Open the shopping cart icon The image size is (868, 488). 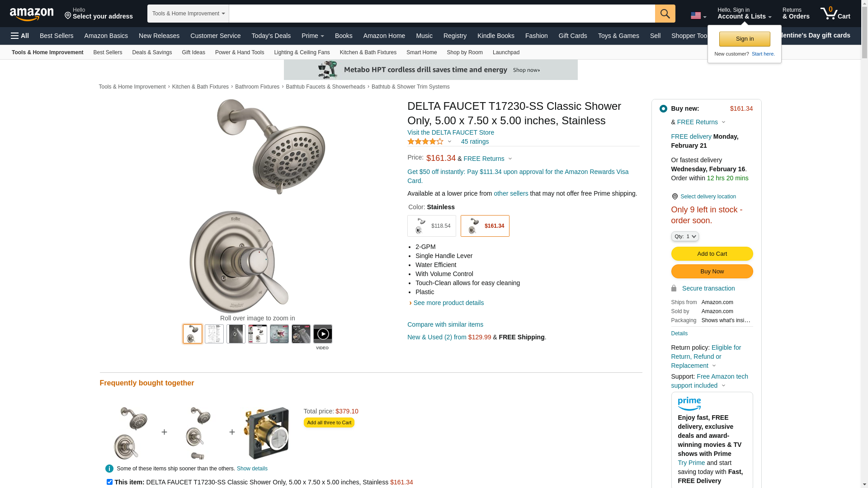[x=835, y=14]
